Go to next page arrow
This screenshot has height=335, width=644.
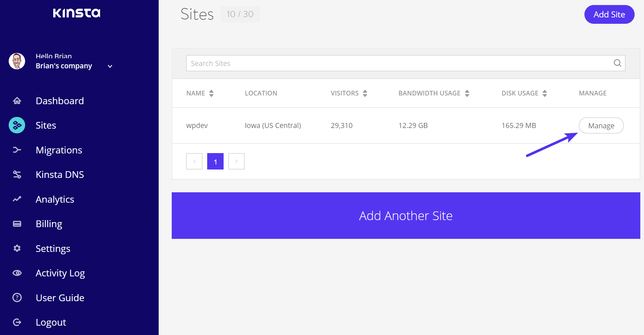point(236,161)
